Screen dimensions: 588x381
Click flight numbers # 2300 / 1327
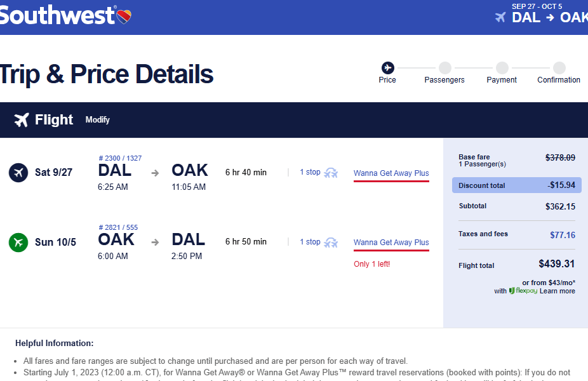pos(120,158)
